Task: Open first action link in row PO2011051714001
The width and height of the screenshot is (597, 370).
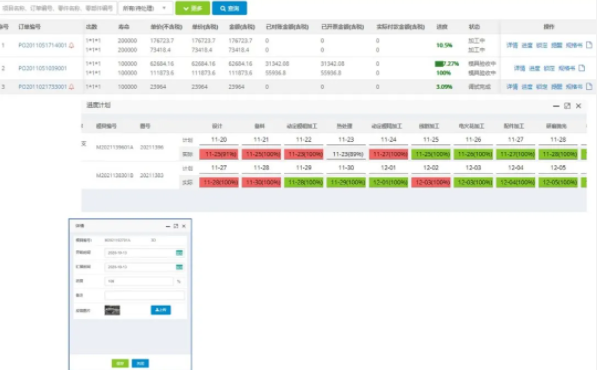Action: (x=512, y=45)
